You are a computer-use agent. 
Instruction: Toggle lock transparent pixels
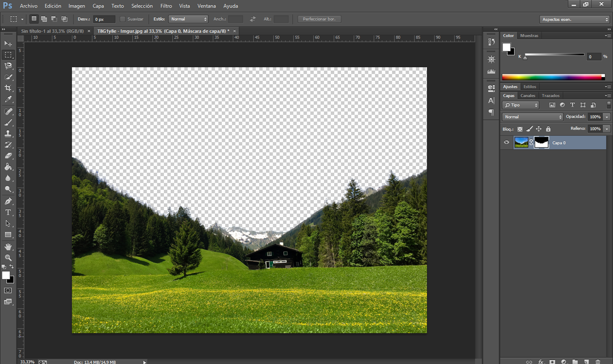click(x=520, y=129)
